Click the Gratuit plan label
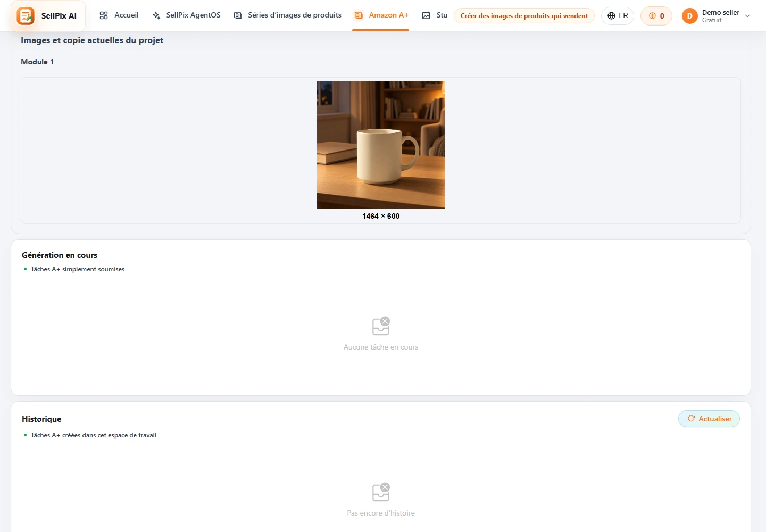The height and width of the screenshot is (532, 766). (712, 20)
